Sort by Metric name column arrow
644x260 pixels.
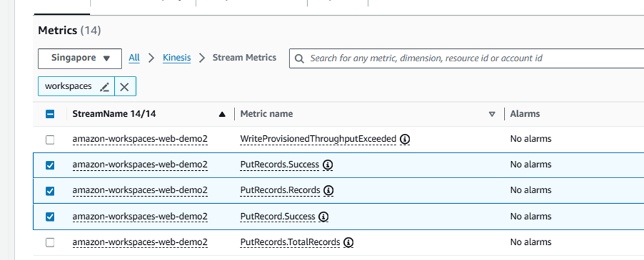(x=492, y=114)
